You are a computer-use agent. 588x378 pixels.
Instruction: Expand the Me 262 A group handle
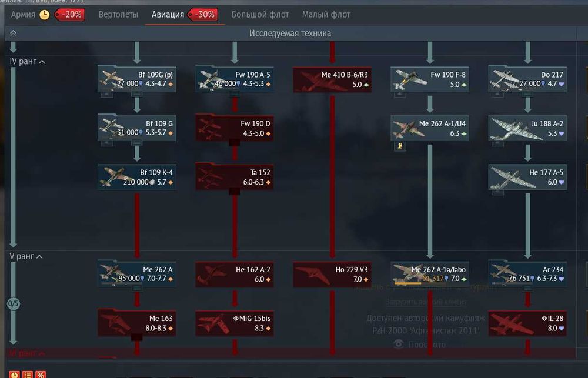coord(137,289)
